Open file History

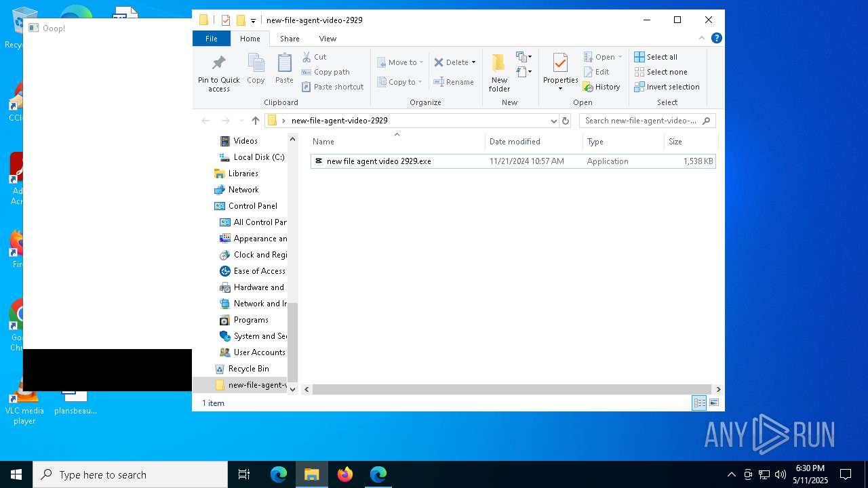pos(601,87)
